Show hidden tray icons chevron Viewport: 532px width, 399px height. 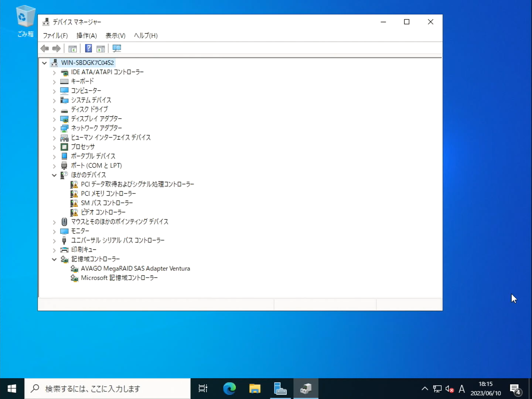[x=425, y=389]
